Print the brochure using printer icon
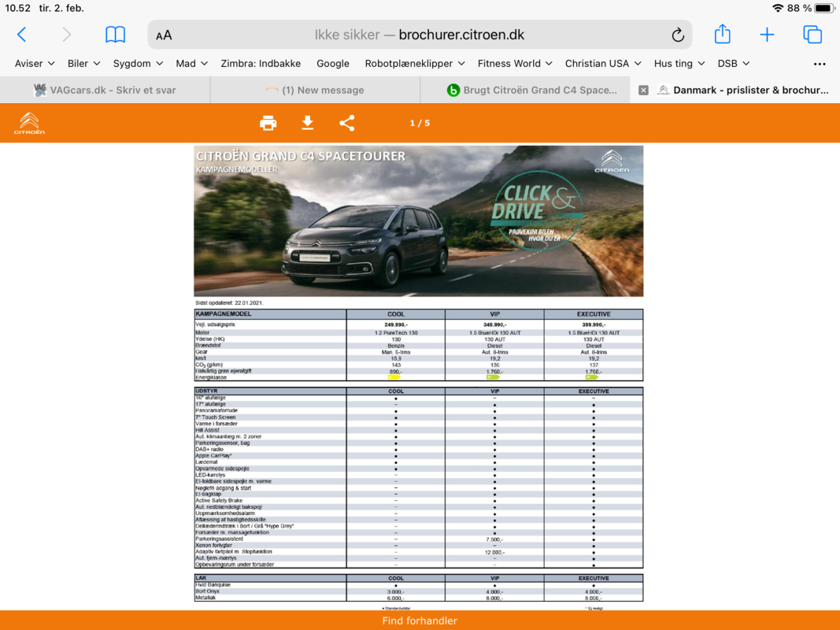This screenshot has height=630, width=840. coord(268,123)
